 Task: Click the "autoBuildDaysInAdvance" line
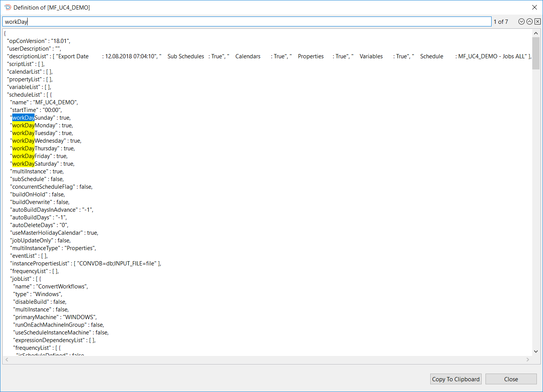point(52,210)
